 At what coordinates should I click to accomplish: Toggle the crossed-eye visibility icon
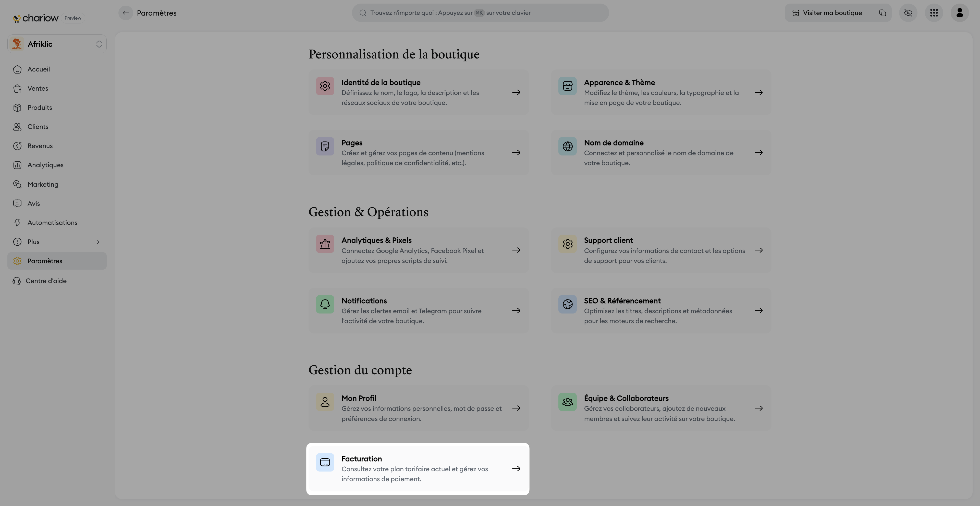click(x=908, y=13)
